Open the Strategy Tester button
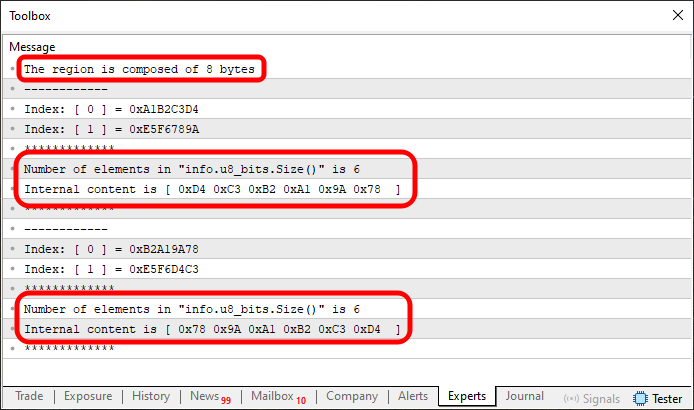Image resolution: width=694 pixels, height=410 pixels. pos(658,398)
